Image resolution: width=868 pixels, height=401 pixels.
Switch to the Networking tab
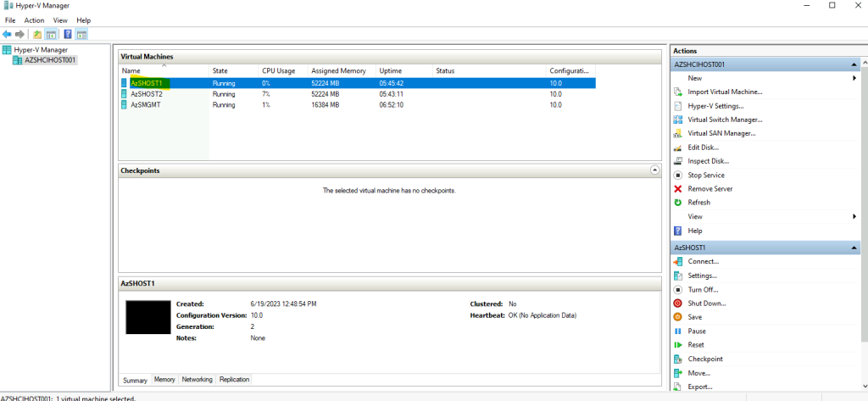(x=197, y=380)
